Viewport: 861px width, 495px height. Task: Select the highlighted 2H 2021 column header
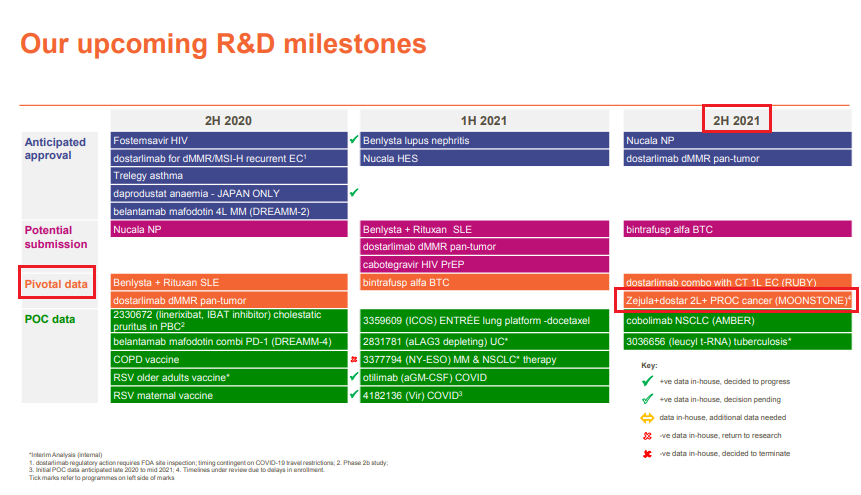pyautogui.click(x=736, y=120)
